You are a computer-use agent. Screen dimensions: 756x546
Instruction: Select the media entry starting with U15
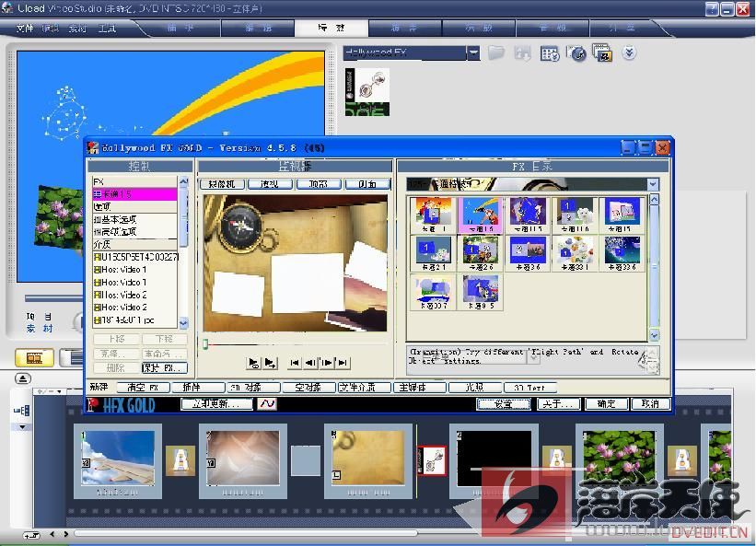135,257
